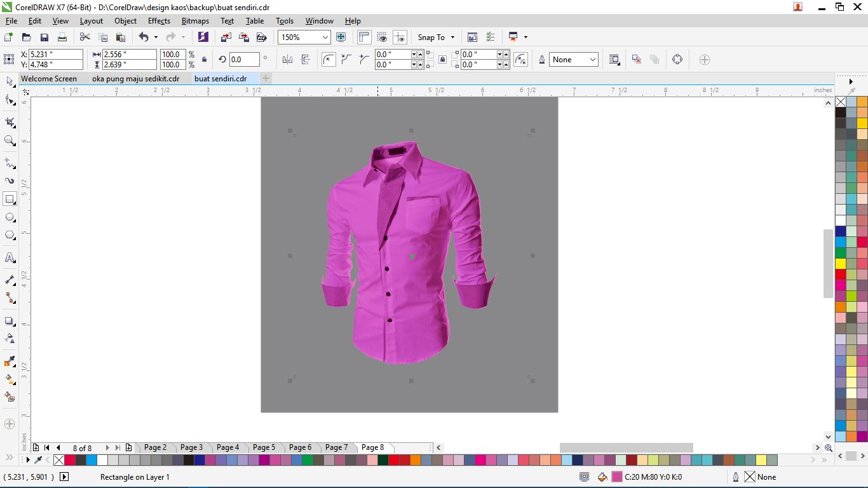The height and width of the screenshot is (488, 868).
Task: Open the Bitmaps menu
Action: (x=195, y=21)
